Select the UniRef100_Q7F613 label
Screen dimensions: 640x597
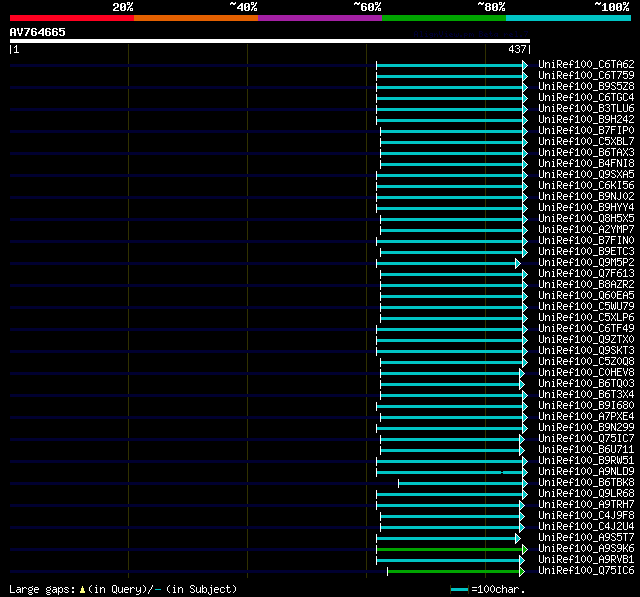(586, 274)
